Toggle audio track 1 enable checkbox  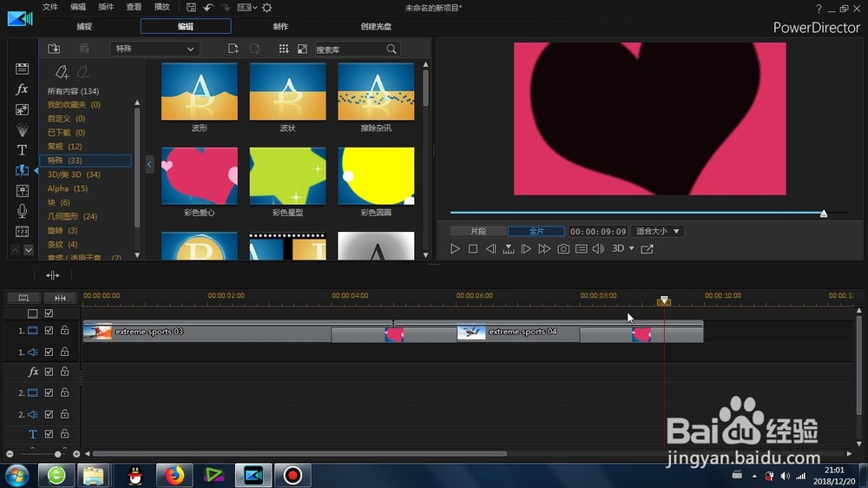pyautogui.click(x=49, y=352)
